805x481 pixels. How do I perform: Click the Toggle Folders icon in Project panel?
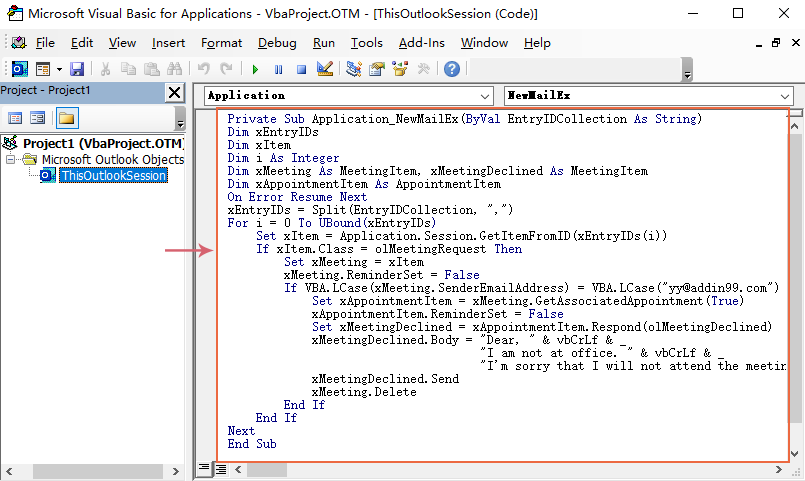coord(67,118)
